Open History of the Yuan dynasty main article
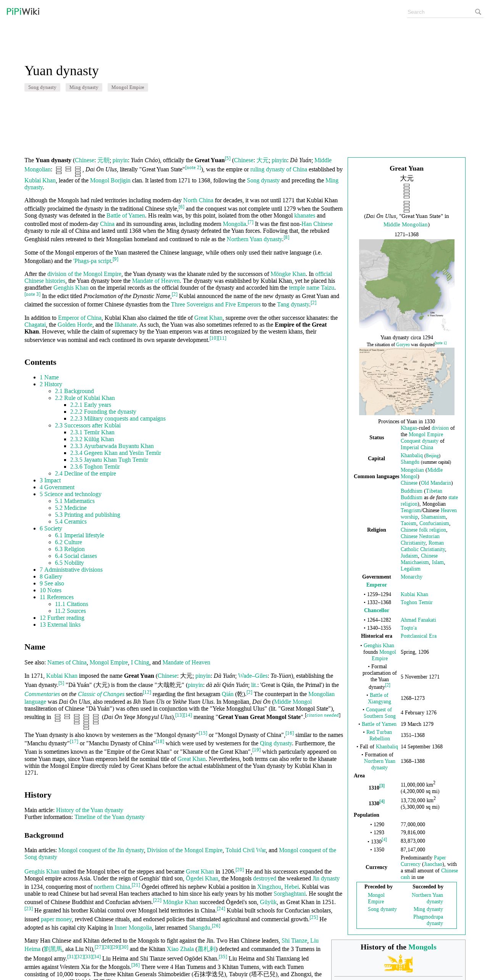 90,810
